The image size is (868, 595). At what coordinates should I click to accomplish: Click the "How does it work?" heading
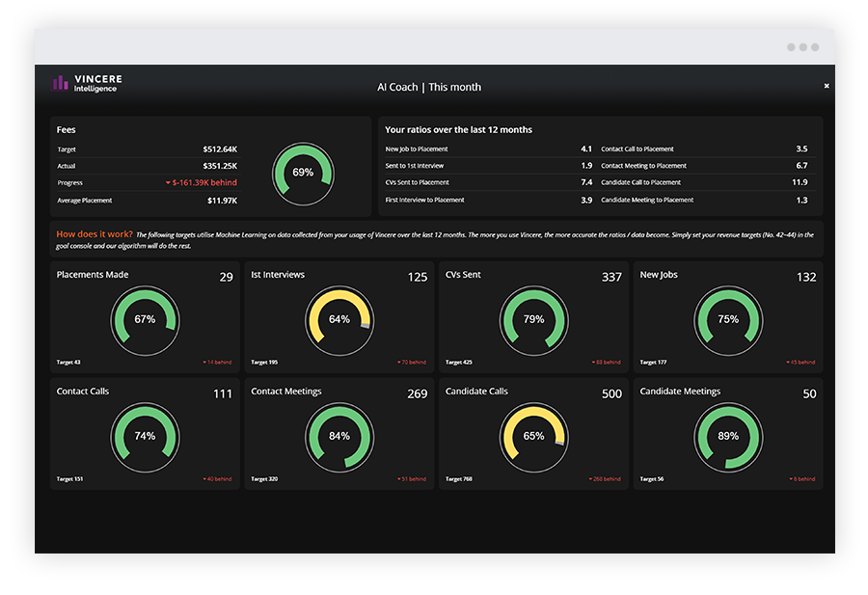click(x=94, y=234)
